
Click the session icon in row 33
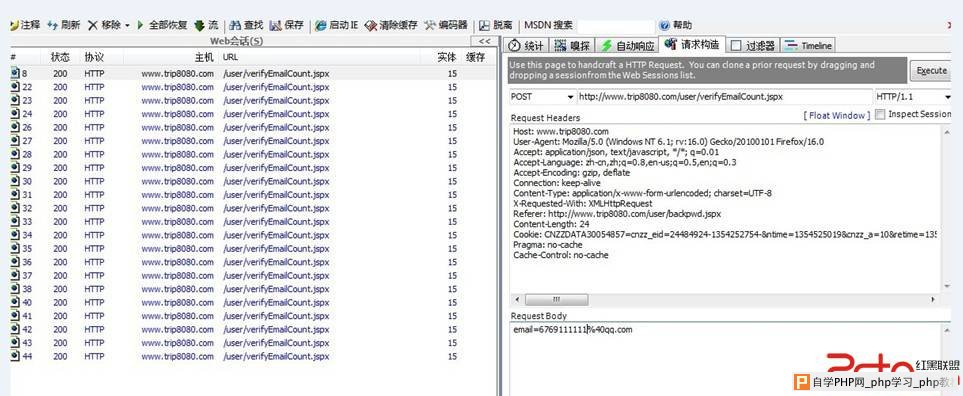15,222
